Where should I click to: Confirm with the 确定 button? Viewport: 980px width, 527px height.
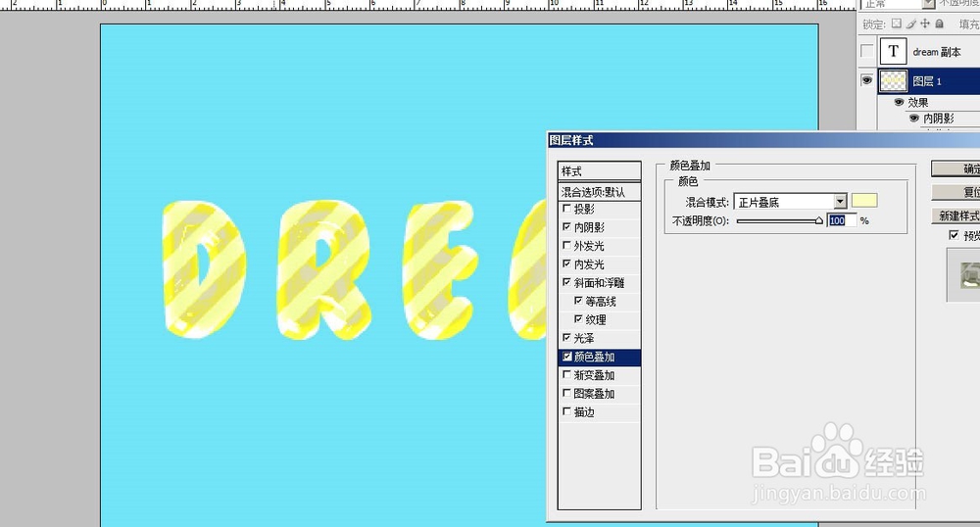click(955, 168)
